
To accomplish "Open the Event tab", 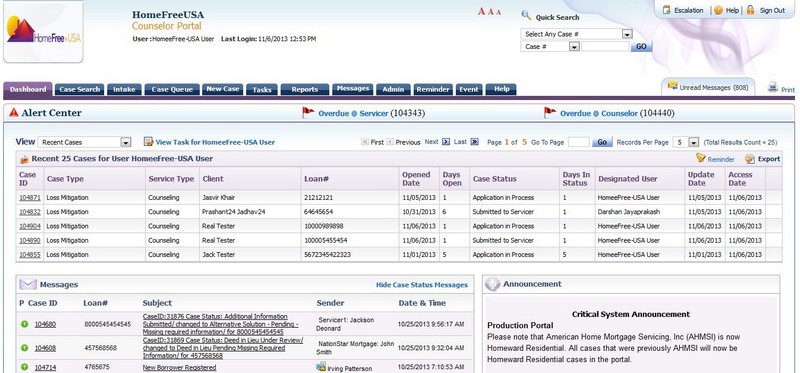I will click(x=469, y=89).
